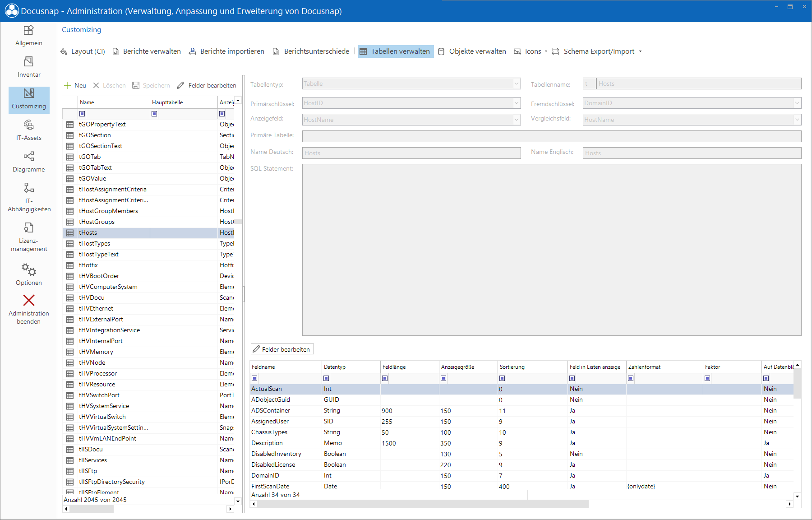Screen dimensions: 812x520
Task: Select the AssignedUser field row
Action: click(522, 421)
